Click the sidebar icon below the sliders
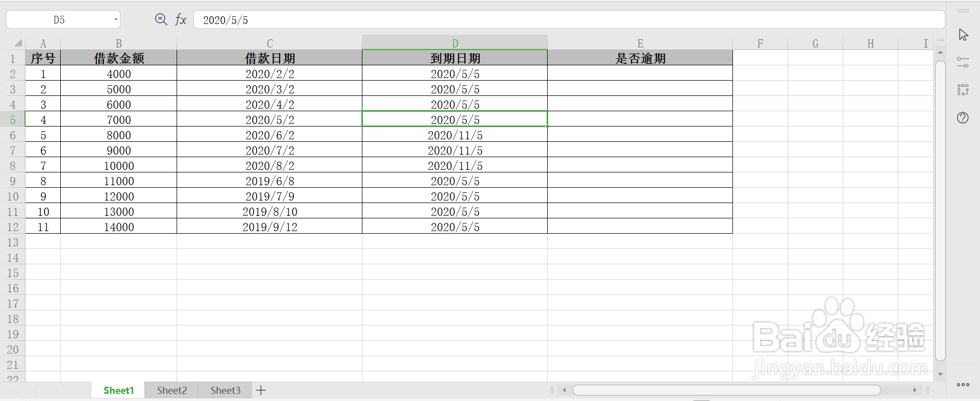Viewport: 980px width, 401px height. [963, 90]
